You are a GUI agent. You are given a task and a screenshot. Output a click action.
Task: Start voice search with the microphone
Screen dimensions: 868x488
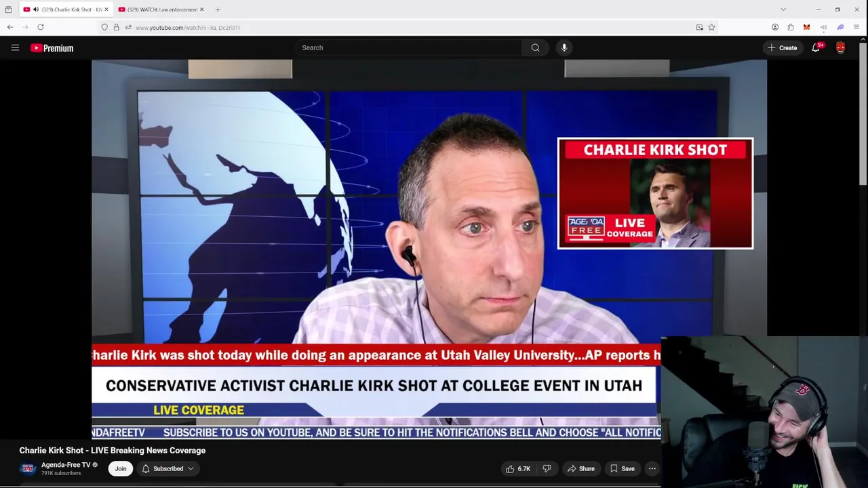click(564, 47)
